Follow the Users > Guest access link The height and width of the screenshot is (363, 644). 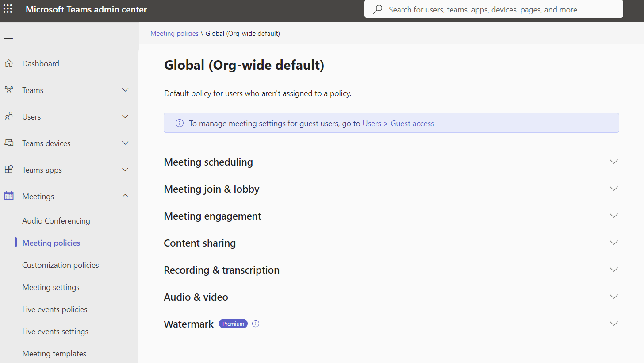[x=398, y=124]
